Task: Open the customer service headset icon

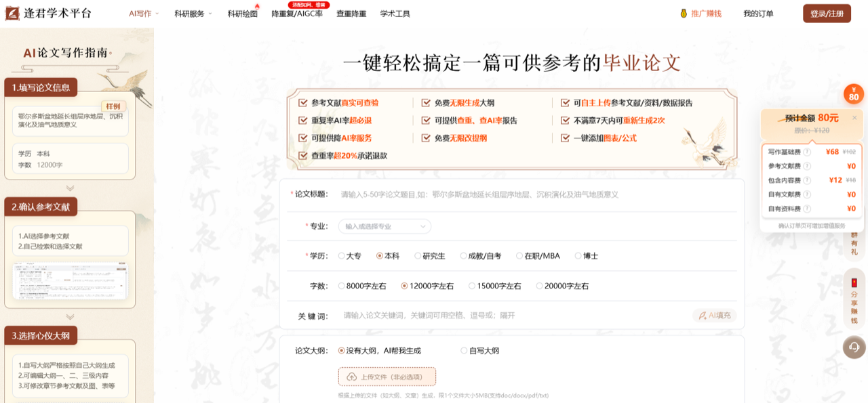Action: pyautogui.click(x=854, y=347)
